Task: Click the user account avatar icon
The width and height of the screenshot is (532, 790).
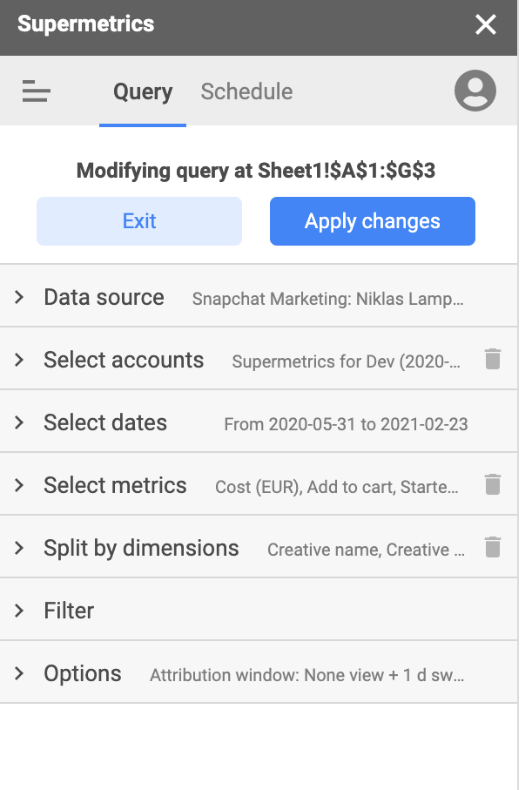Action: coord(475,91)
